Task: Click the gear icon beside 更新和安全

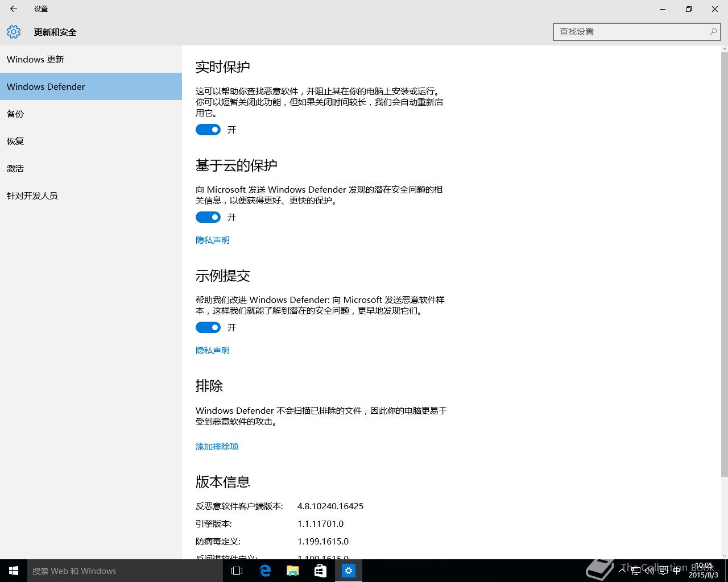Action: pos(14,32)
